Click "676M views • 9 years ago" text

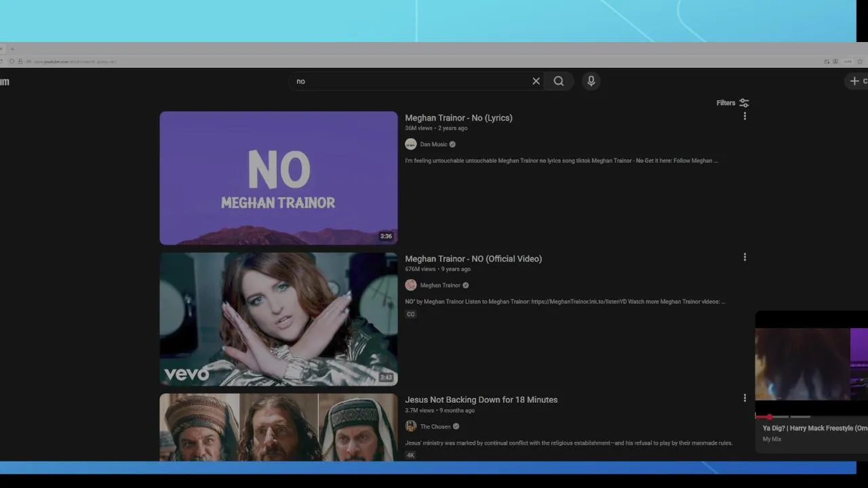pos(437,269)
